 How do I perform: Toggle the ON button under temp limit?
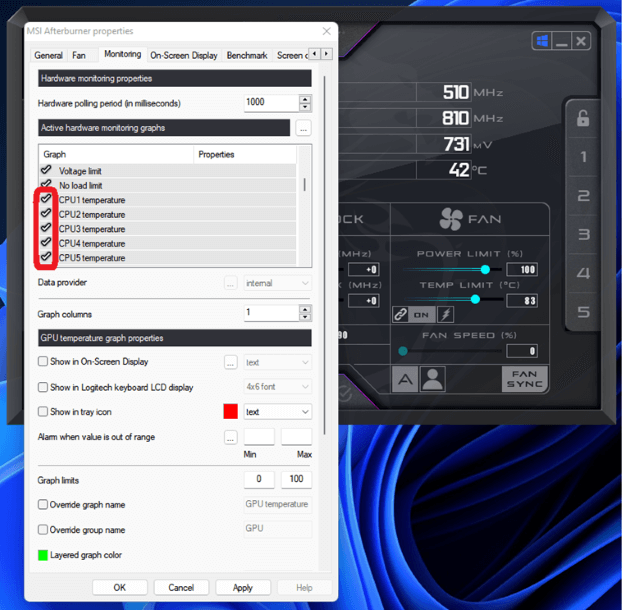[421, 315]
